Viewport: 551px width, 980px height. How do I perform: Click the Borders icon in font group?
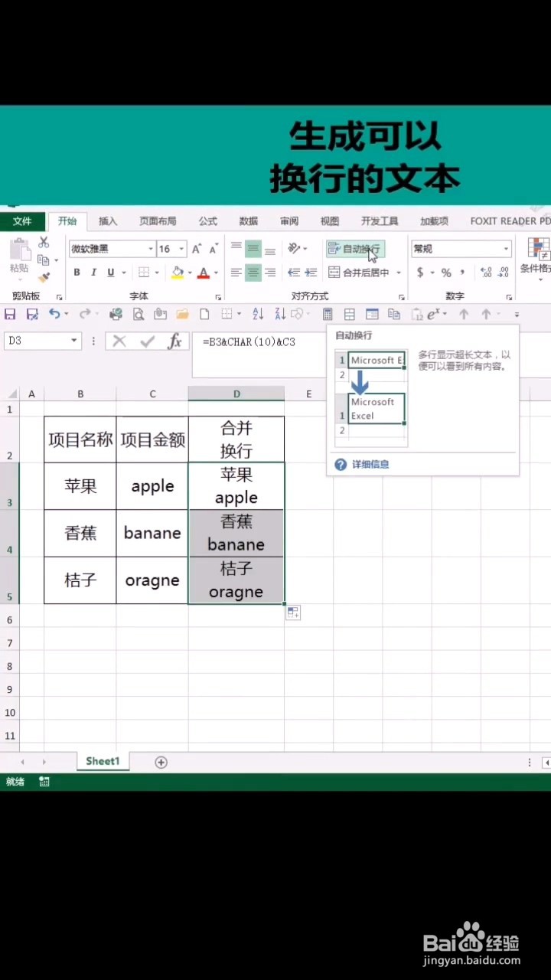pos(144,273)
